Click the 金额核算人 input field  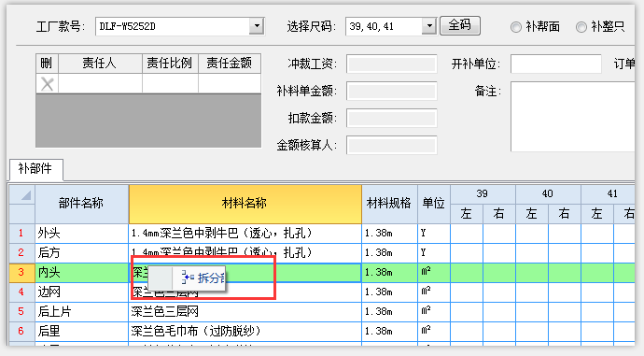(391, 146)
